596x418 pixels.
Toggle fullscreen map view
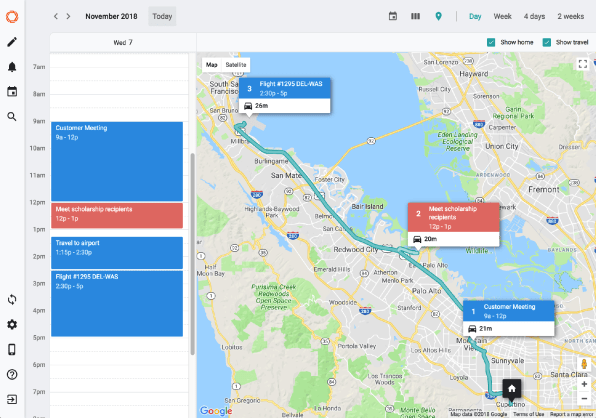click(582, 64)
